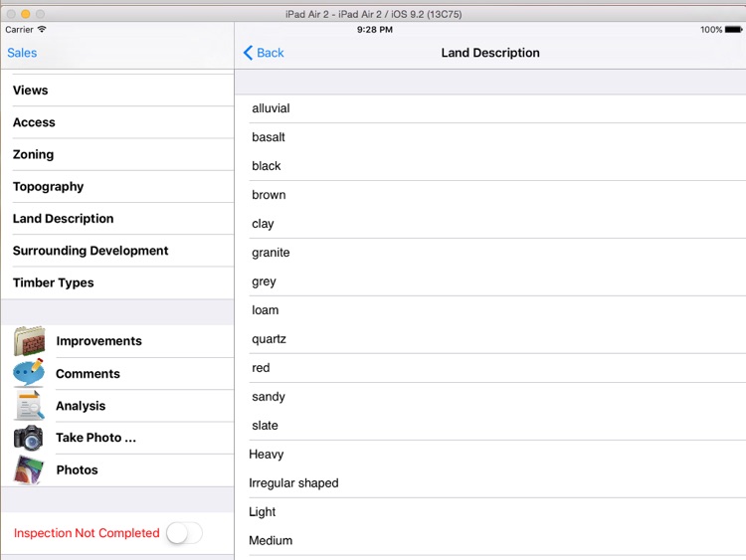
Task: Select the black option
Action: [x=490, y=166]
